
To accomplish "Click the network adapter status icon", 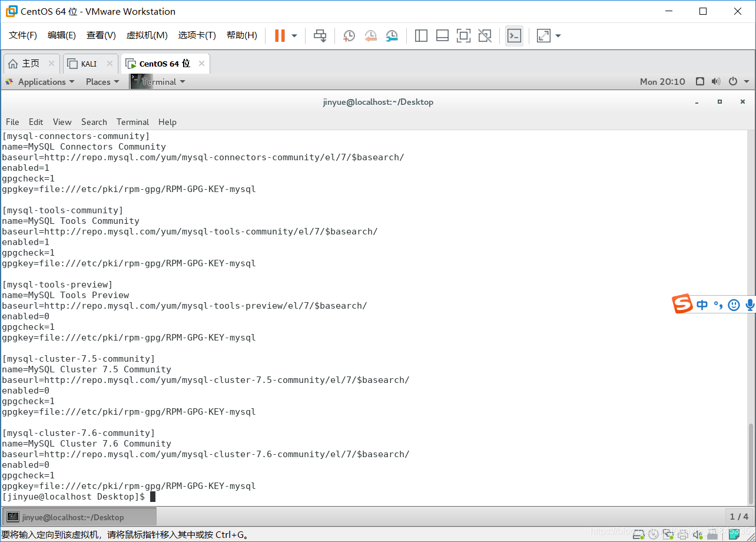I will (x=668, y=534).
